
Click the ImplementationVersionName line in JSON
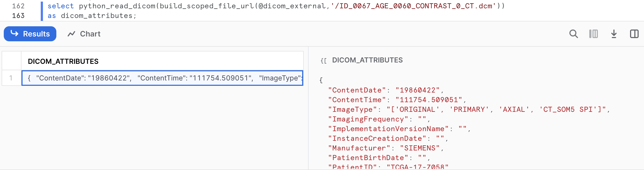tap(399, 129)
